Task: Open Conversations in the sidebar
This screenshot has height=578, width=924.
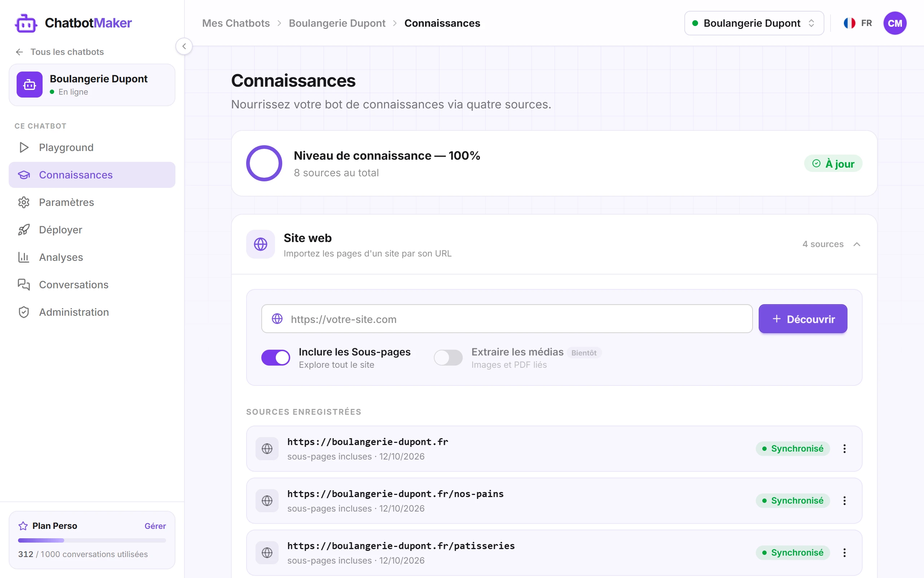Action: click(x=92, y=285)
